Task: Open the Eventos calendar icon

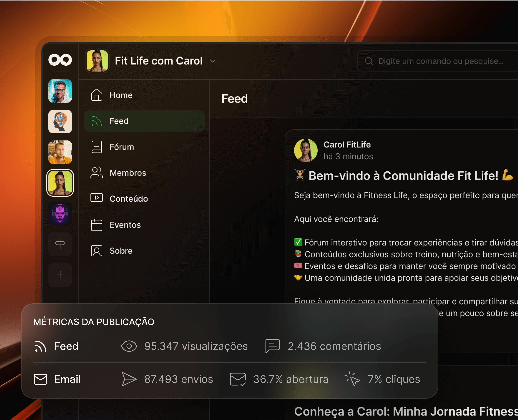Action: click(97, 225)
